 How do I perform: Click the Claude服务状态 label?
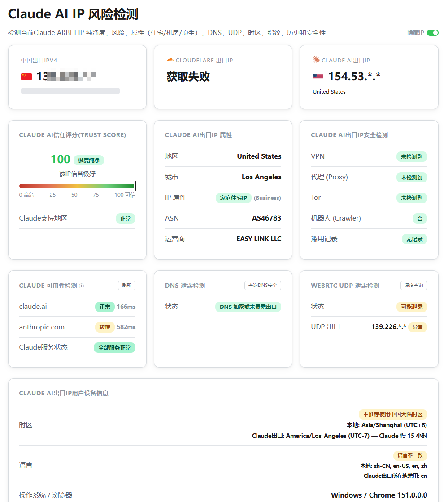click(43, 347)
